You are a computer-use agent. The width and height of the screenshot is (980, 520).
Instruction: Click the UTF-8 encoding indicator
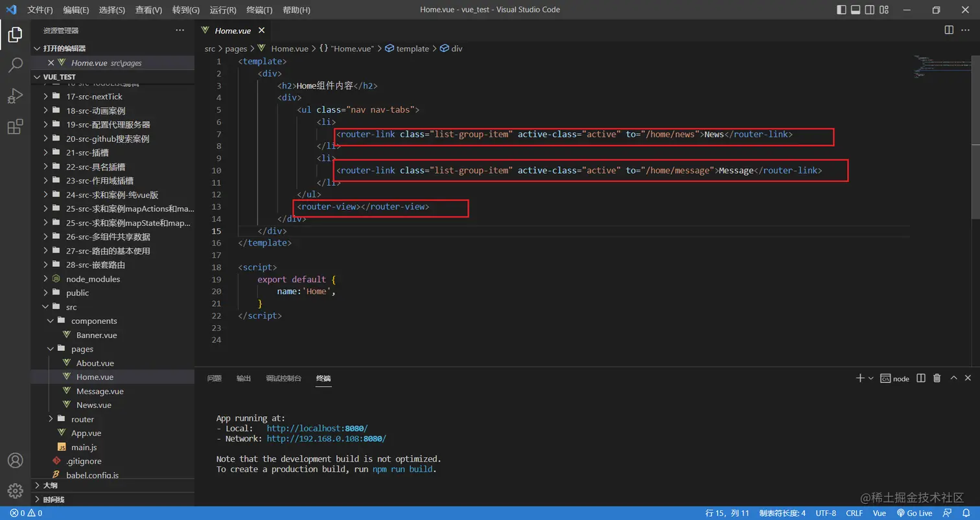coord(826,513)
